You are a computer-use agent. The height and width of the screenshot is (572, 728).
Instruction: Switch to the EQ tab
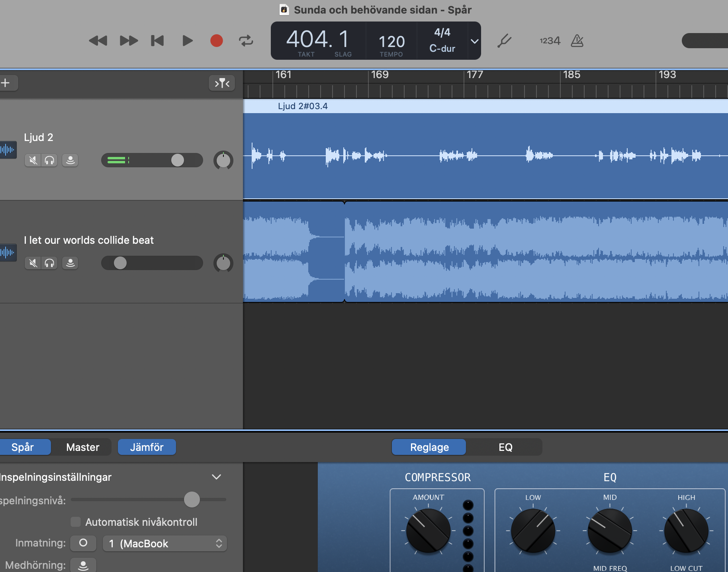point(505,447)
